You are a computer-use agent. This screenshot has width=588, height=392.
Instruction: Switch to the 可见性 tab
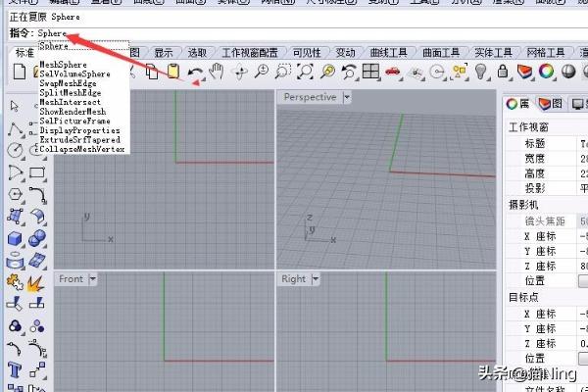(307, 53)
